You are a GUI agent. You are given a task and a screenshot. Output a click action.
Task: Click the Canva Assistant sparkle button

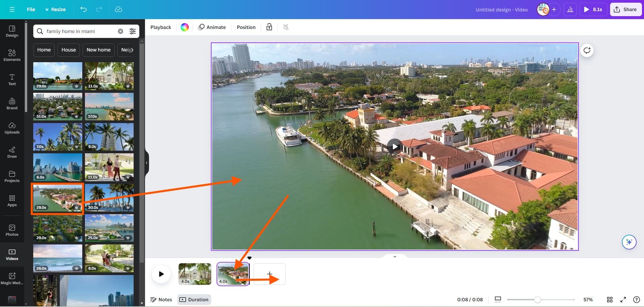point(629,242)
